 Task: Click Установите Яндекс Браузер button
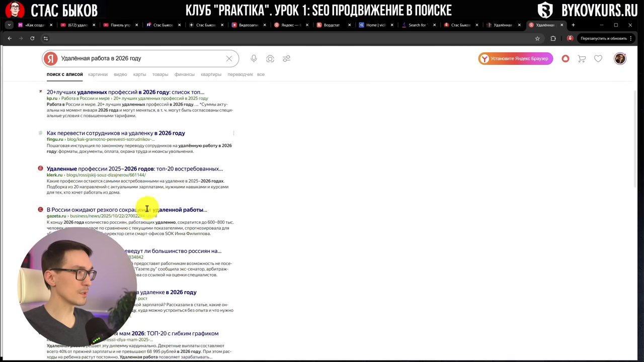[516, 59]
